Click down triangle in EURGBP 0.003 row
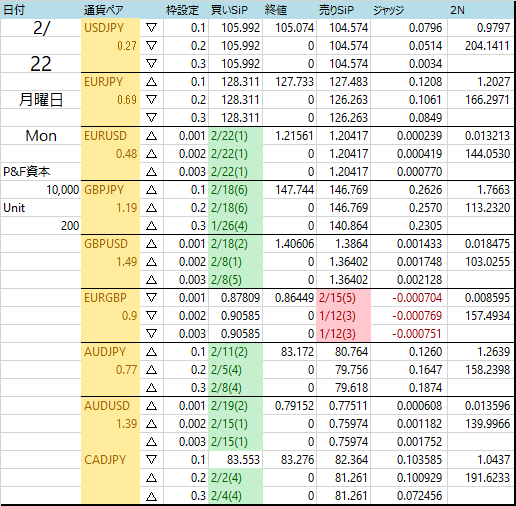This screenshot has width=516, height=506. 151,334
